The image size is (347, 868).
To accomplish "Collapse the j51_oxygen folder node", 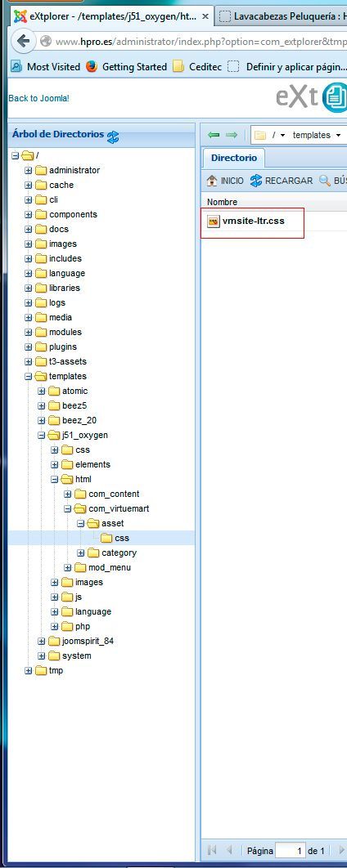I will [x=42, y=435].
